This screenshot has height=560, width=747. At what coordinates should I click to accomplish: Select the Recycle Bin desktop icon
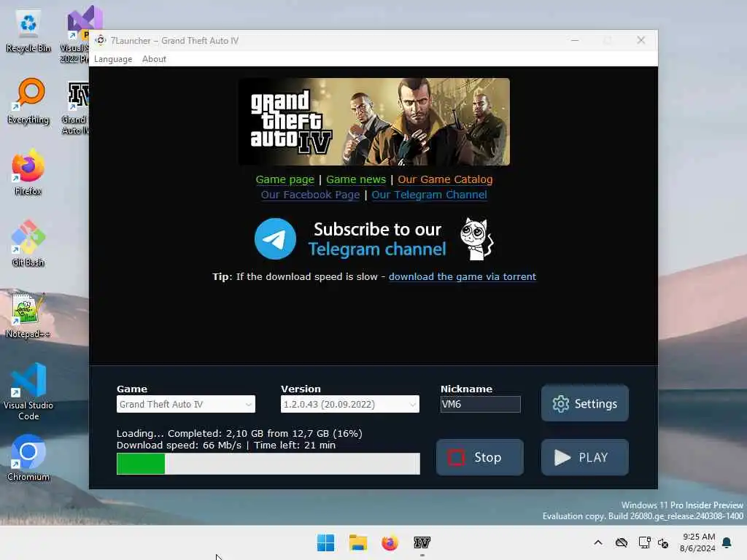coord(28,31)
